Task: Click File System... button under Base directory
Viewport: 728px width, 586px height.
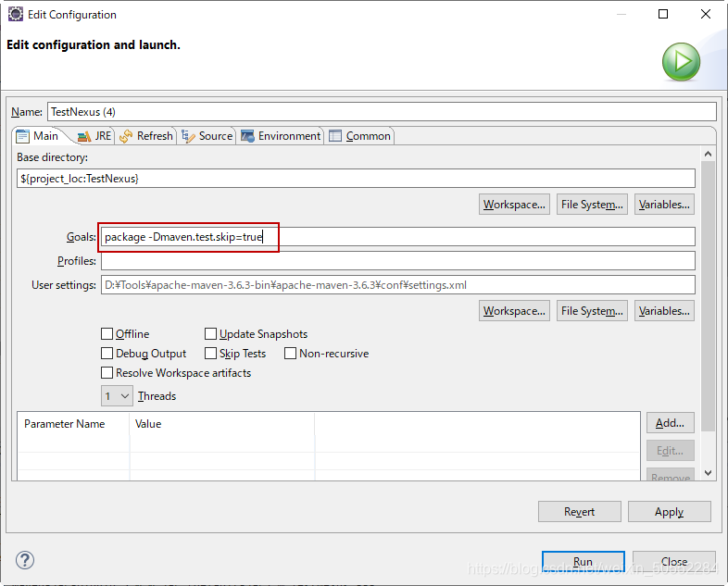Action: [x=592, y=205]
